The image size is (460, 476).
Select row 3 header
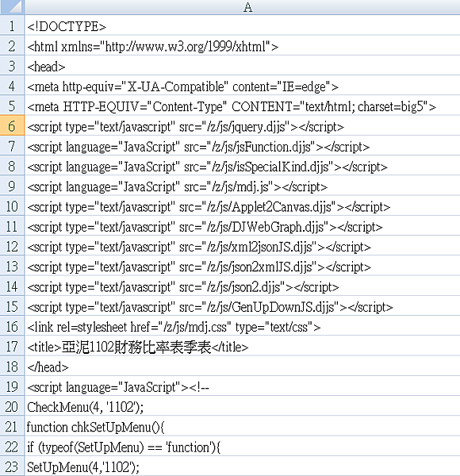(12, 65)
